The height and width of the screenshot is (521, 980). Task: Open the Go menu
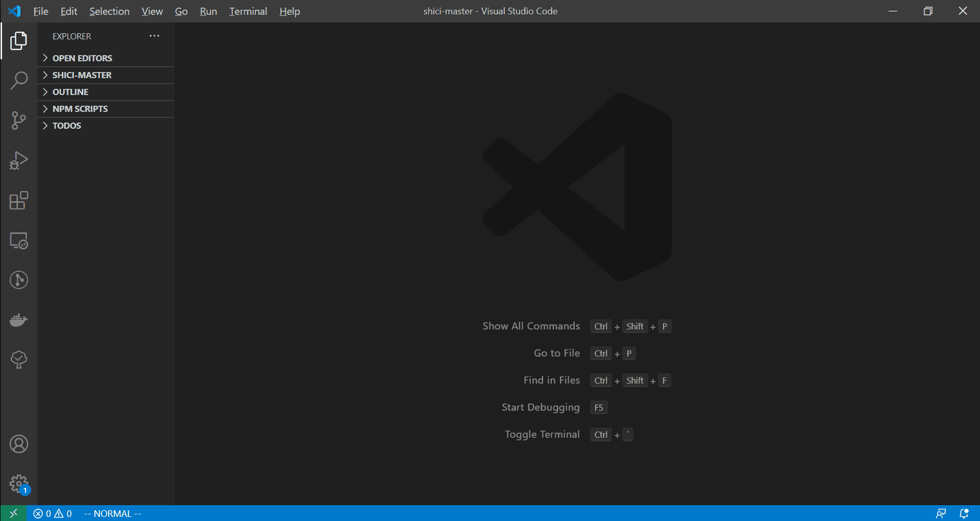(181, 11)
